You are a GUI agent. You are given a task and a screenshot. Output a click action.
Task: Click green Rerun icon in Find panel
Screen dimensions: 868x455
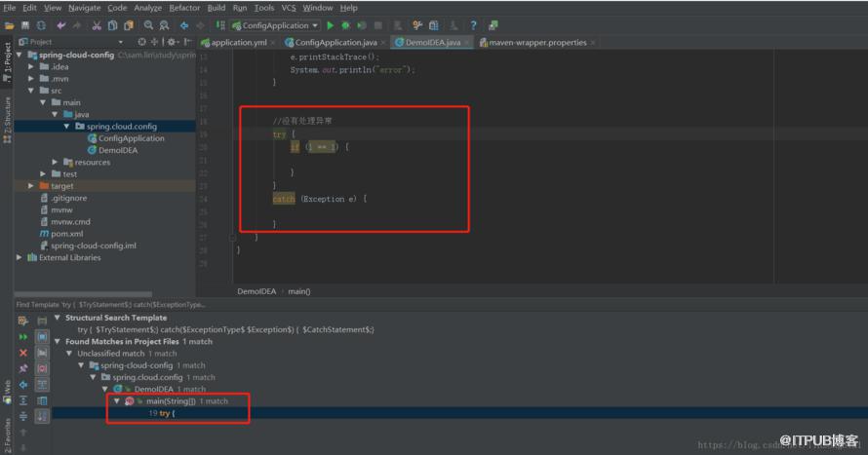[x=23, y=337]
